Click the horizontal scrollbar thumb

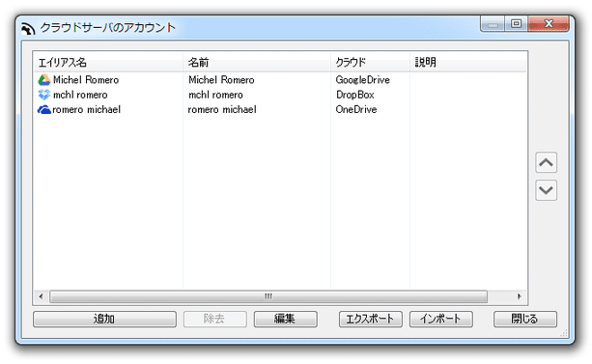click(x=268, y=296)
